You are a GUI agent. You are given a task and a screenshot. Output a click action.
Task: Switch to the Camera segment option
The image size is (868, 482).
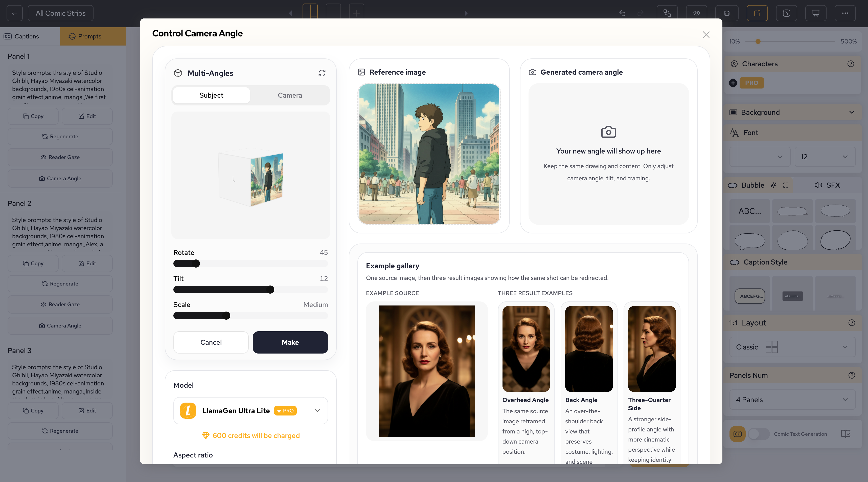(290, 95)
